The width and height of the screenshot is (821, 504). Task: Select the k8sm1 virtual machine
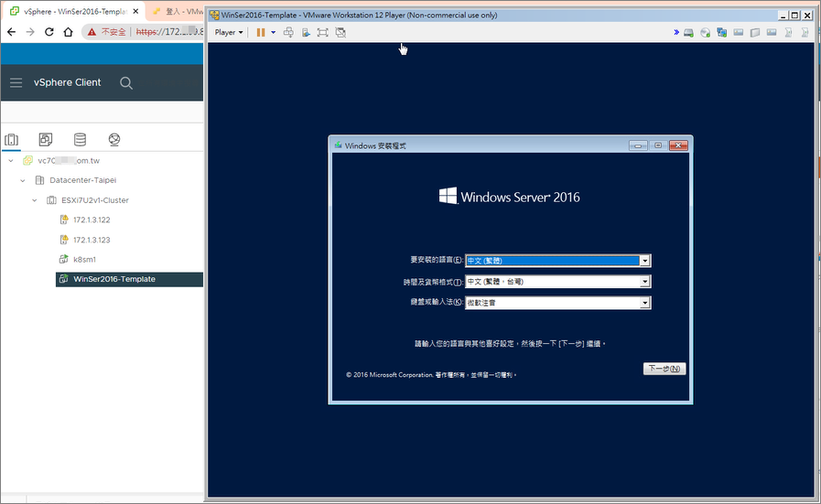[x=84, y=259]
